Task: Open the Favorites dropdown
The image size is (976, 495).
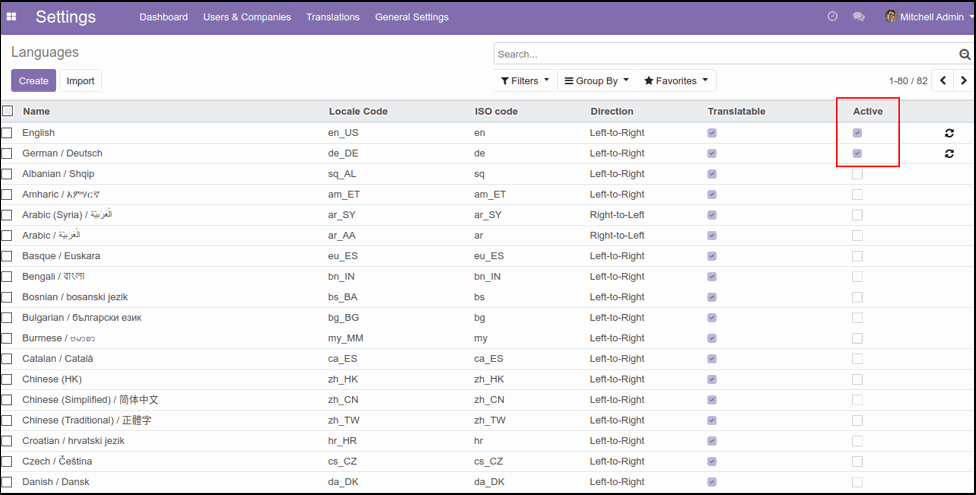Action: tap(676, 80)
